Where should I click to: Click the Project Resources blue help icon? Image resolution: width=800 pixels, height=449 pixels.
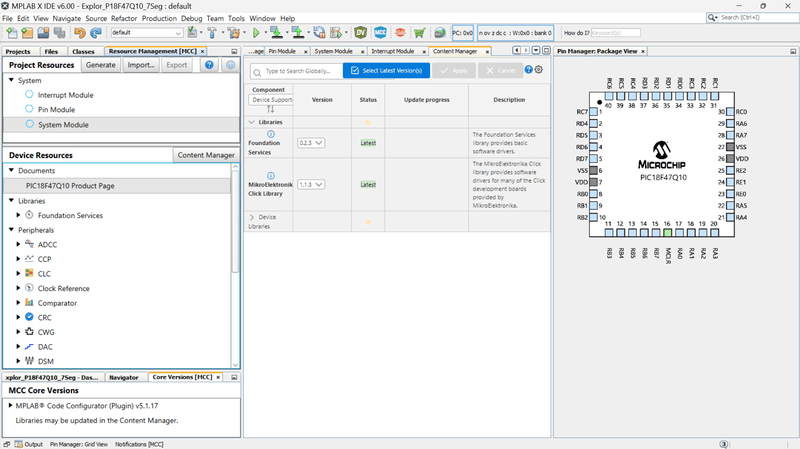click(209, 65)
